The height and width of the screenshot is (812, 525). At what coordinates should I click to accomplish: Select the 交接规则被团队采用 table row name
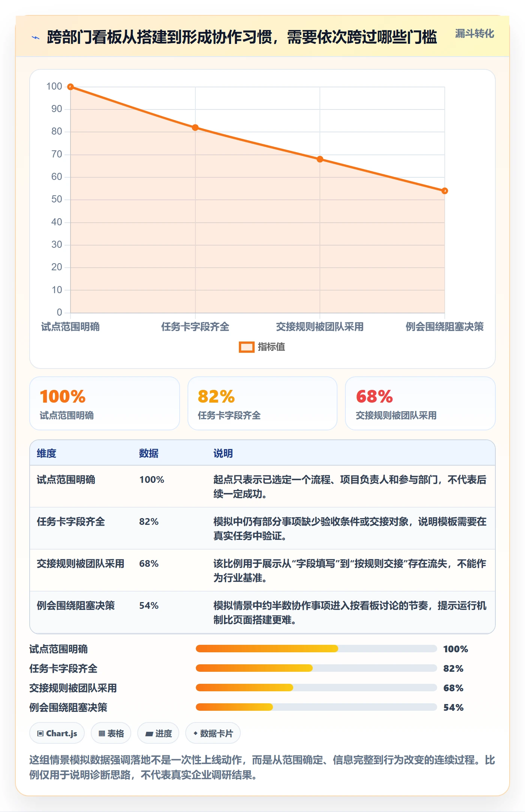coord(81,563)
